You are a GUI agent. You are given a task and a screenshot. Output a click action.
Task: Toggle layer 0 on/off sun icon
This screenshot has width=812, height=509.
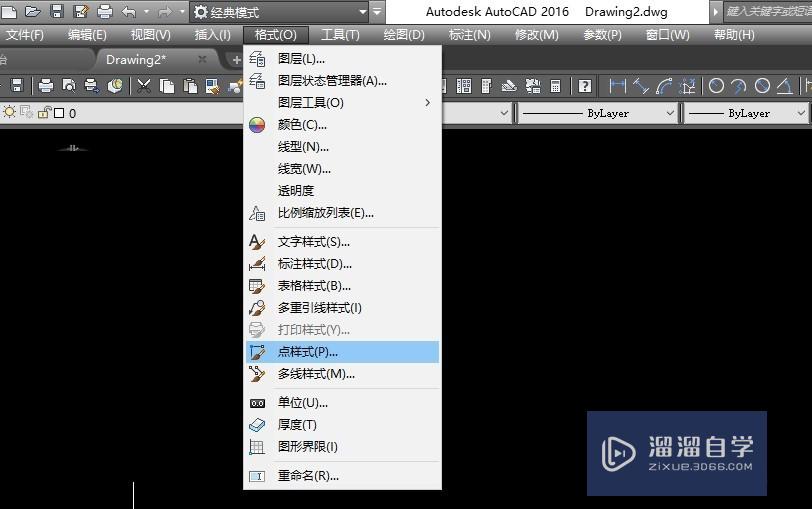click(9, 112)
